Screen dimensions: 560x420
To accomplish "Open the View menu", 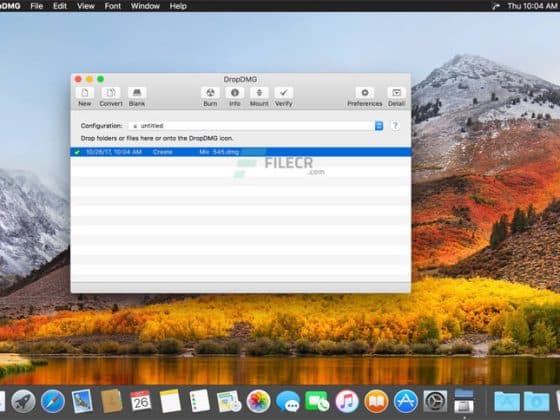I will pyautogui.click(x=86, y=6).
